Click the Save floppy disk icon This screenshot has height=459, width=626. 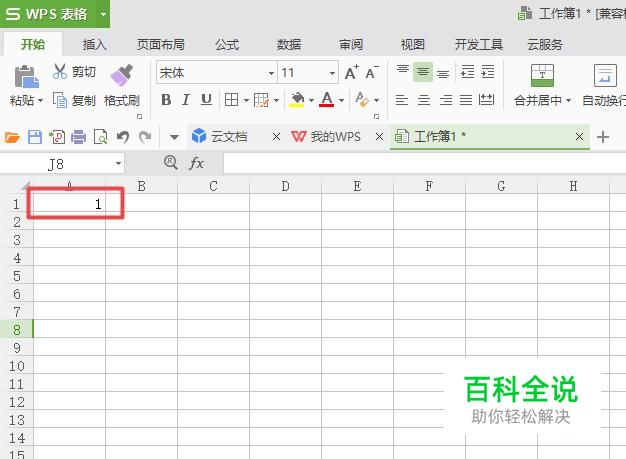coord(35,137)
